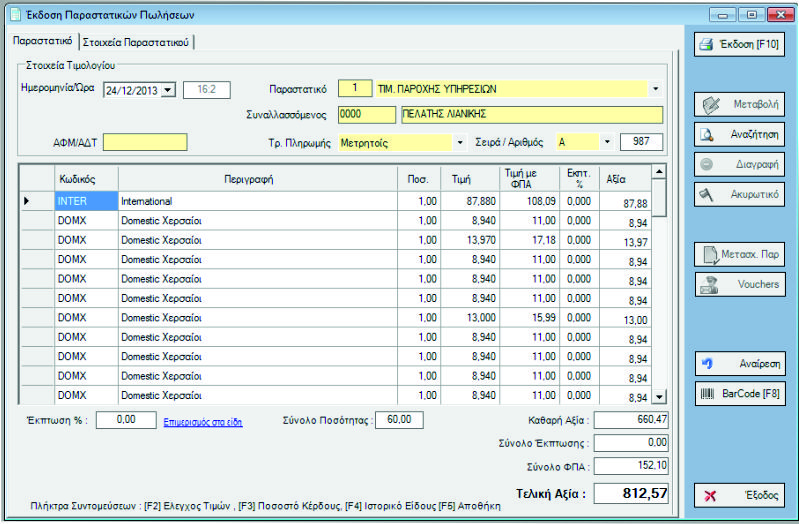Click into the ΑΦΜ/ΑΔΤ field

[x=144, y=142]
